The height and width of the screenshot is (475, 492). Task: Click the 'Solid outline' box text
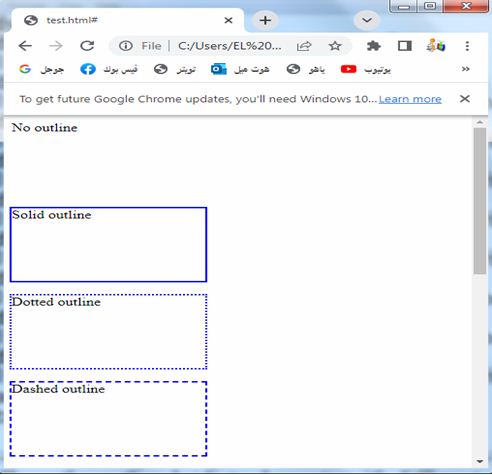[51, 215]
